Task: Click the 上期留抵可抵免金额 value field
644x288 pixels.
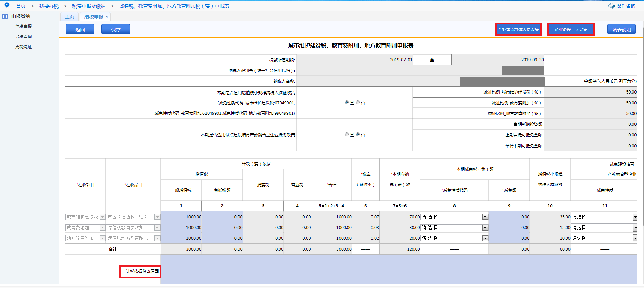Action: pos(590,135)
